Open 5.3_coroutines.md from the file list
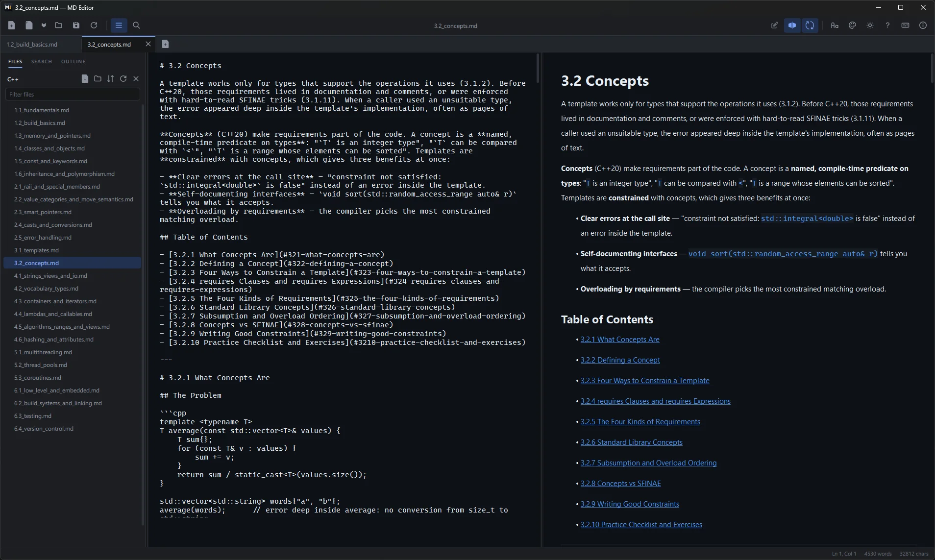 coord(73,378)
